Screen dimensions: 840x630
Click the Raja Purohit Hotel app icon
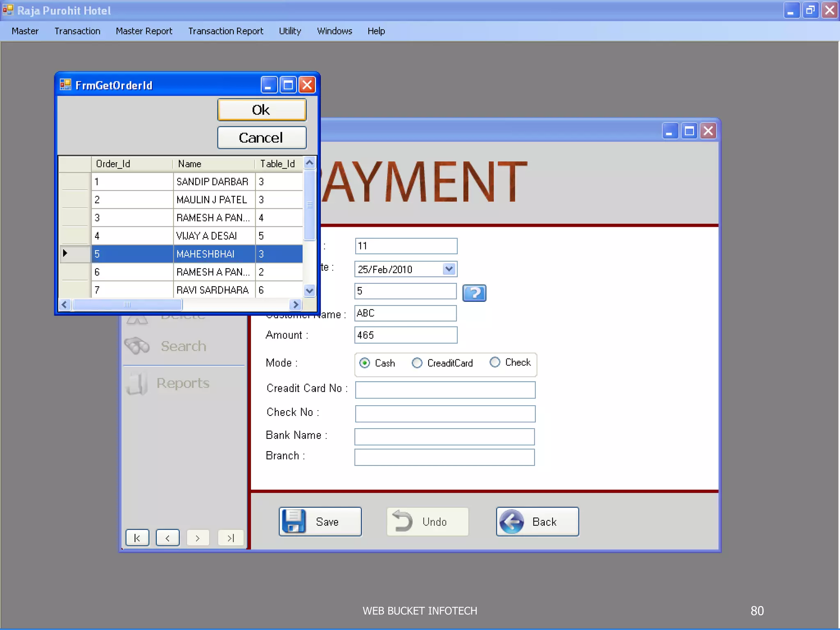(8, 10)
